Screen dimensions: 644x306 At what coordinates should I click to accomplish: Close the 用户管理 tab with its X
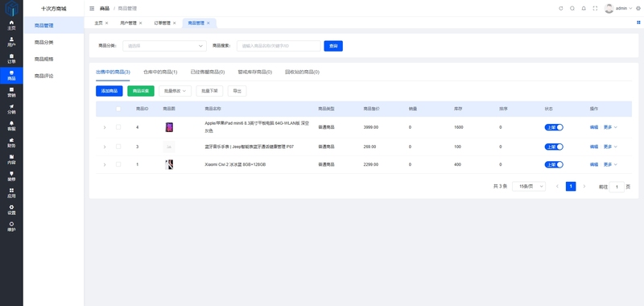pyautogui.click(x=140, y=23)
